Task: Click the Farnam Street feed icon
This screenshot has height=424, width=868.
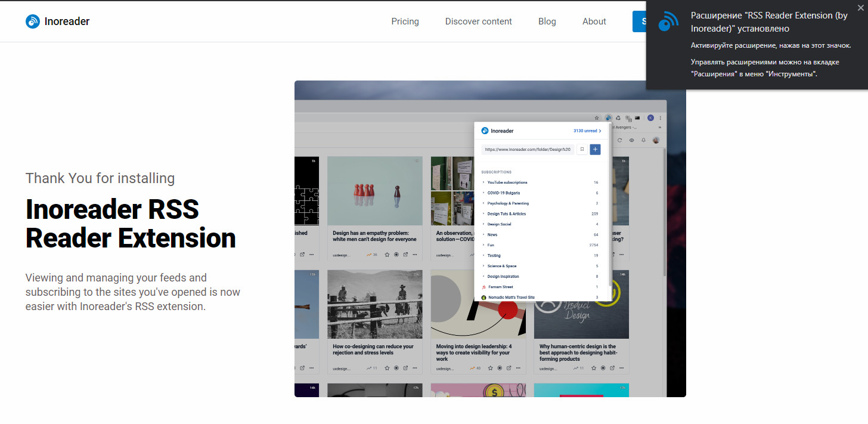Action: [x=483, y=287]
